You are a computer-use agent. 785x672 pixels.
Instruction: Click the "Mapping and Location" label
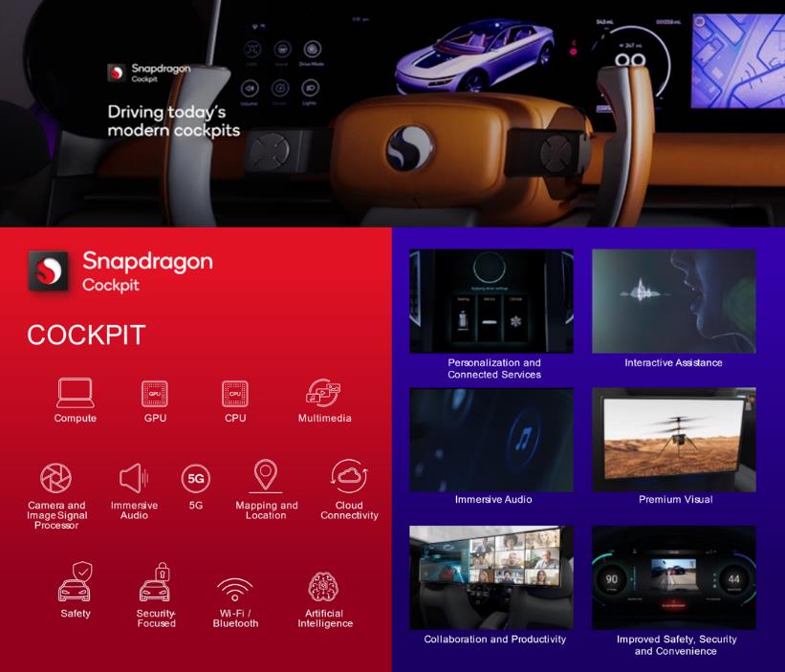(x=267, y=510)
